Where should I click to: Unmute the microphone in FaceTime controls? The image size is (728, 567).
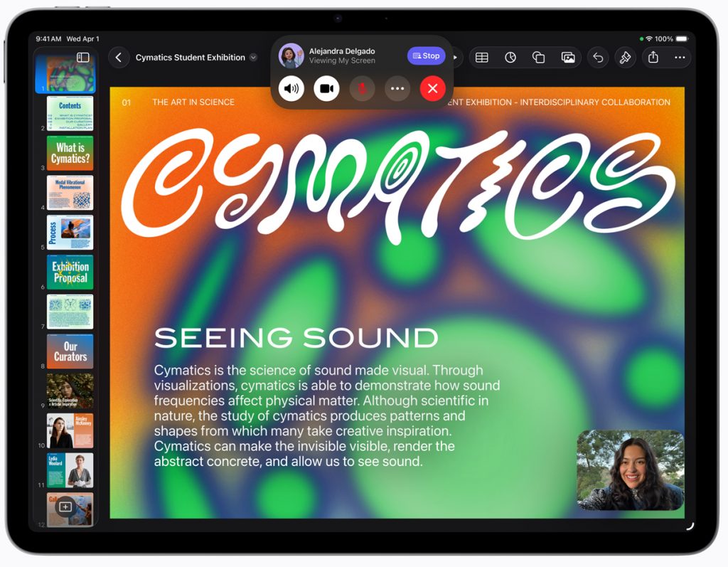click(362, 88)
